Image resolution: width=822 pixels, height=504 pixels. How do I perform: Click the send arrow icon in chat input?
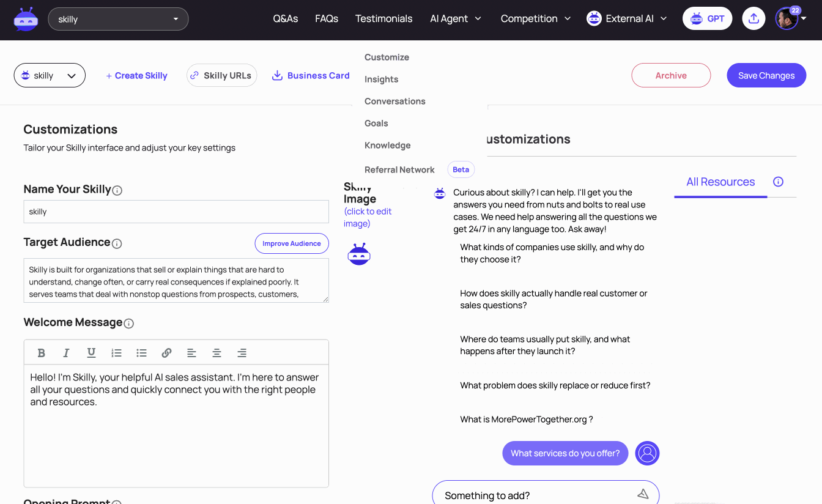pyautogui.click(x=643, y=494)
